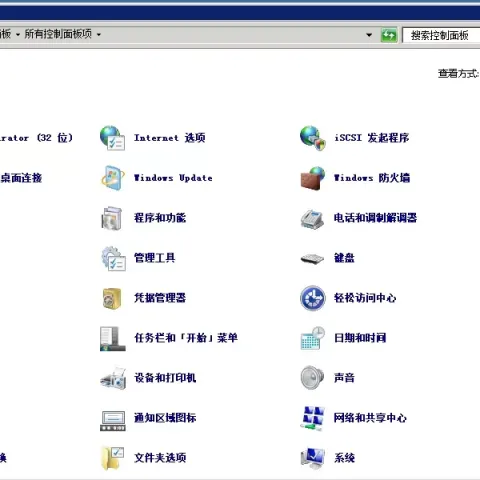Click the green refresh button in address bar
The image size is (480, 480).
(x=389, y=35)
